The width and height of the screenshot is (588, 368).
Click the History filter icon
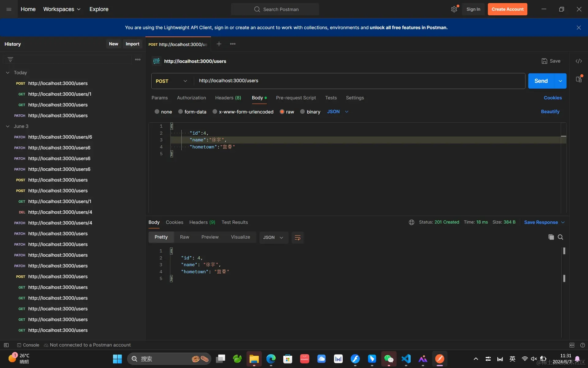(10, 59)
